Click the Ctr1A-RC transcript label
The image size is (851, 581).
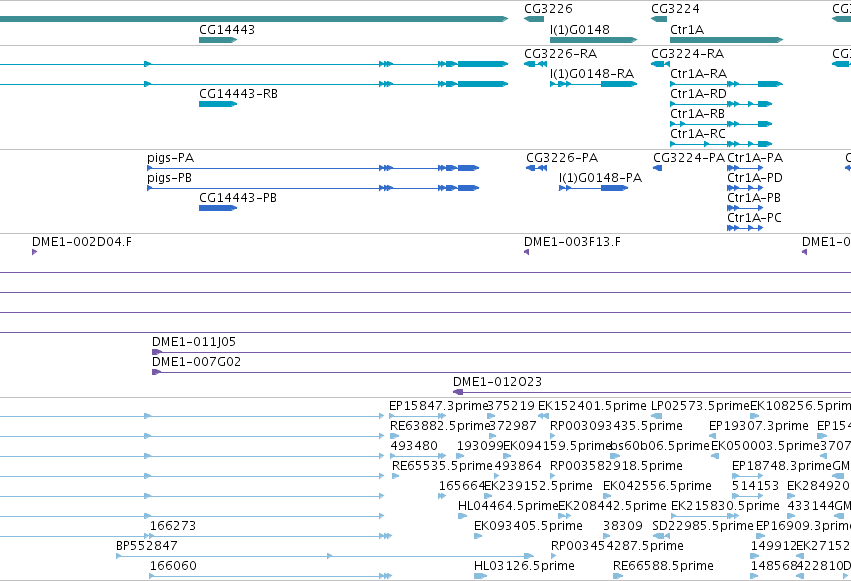click(697, 134)
